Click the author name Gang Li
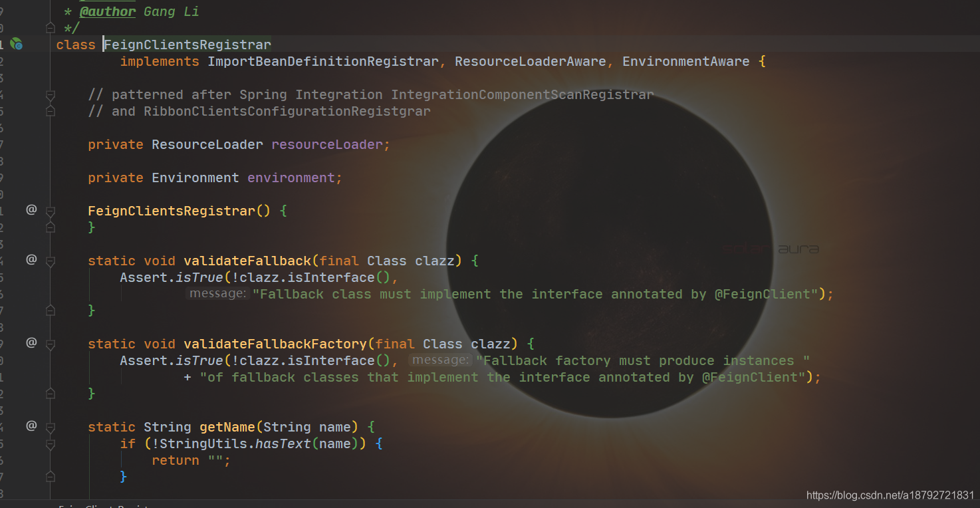 (172, 11)
